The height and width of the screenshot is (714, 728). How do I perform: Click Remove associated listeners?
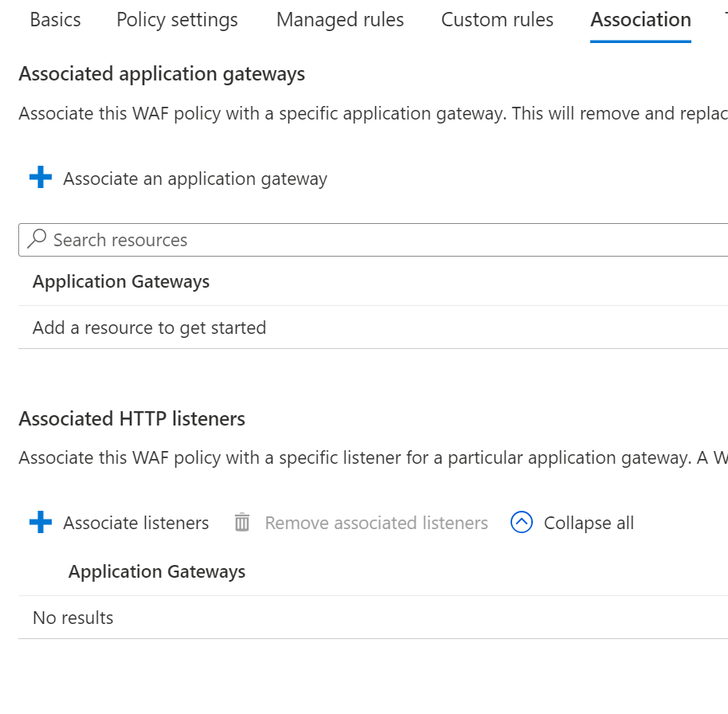375,522
